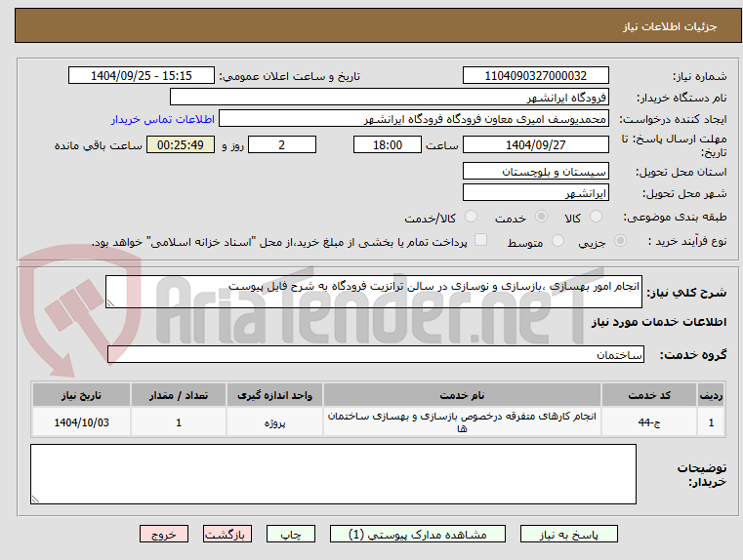Click the remaining days field showing 2

pos(282,144)
